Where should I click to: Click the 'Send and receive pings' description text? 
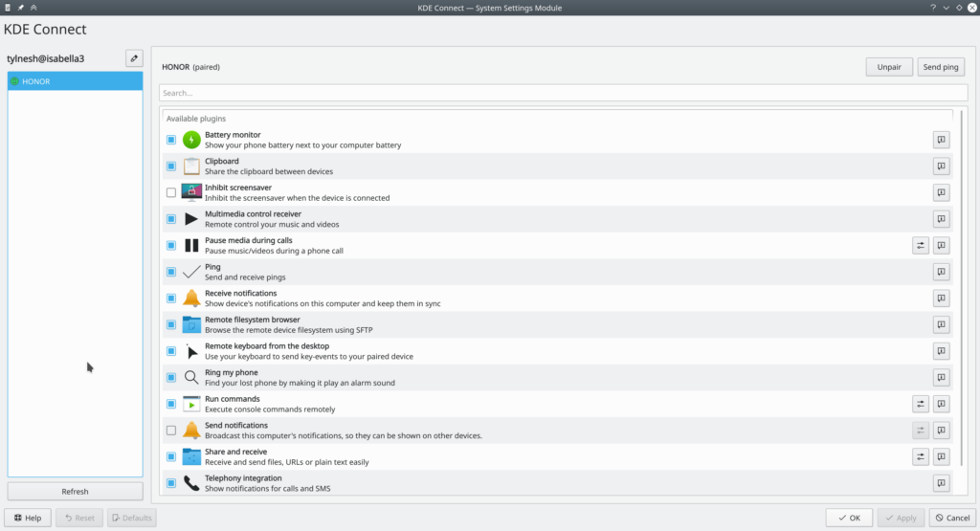[x=245, y=277]
